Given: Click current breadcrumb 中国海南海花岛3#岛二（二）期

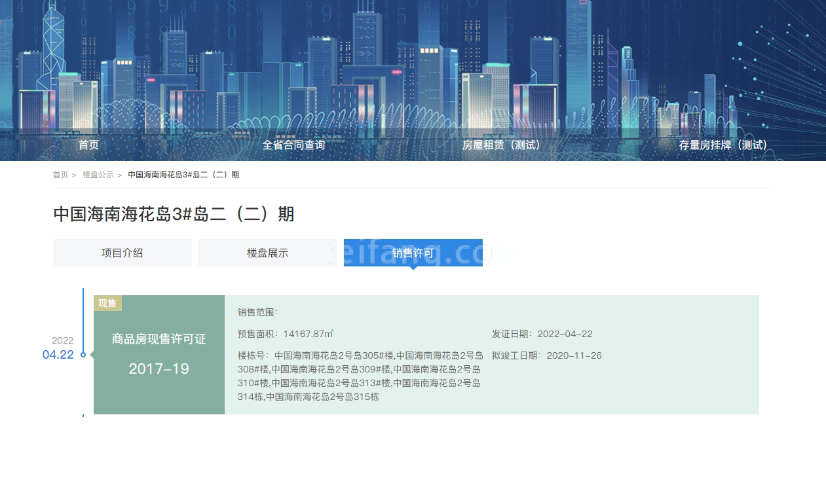Looking at the screenshot, I should point(183,175).
